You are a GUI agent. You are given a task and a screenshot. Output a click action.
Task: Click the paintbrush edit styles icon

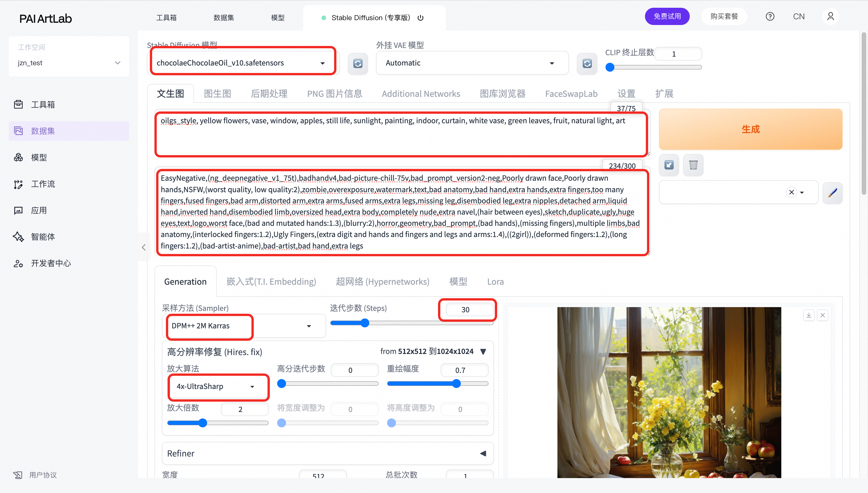click(x=832, y=193)
